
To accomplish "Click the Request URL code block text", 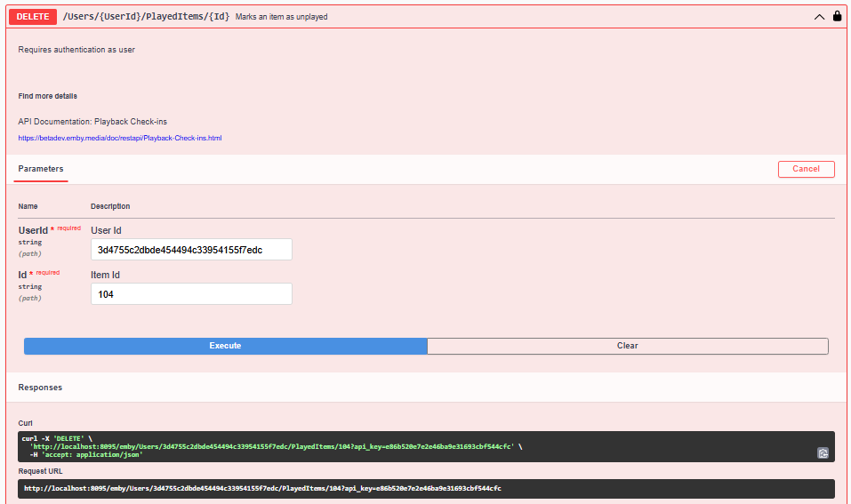I will [x=262, y=488].
